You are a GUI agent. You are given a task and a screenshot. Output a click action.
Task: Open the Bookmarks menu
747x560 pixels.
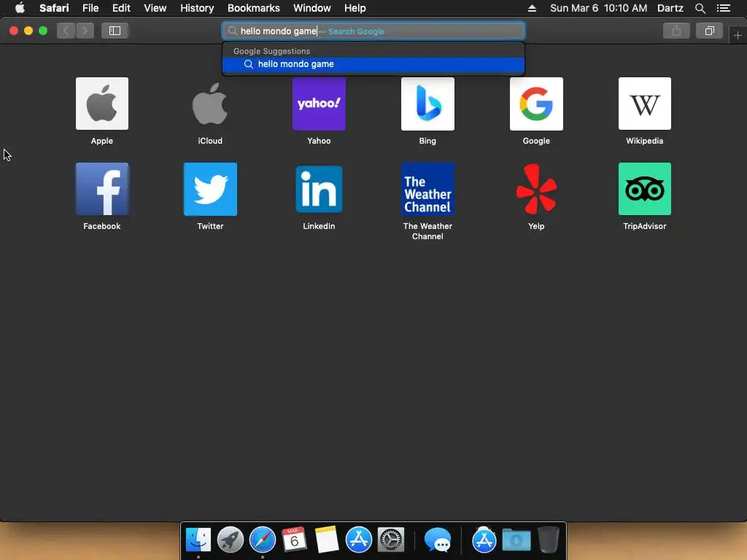click(253, 8)
